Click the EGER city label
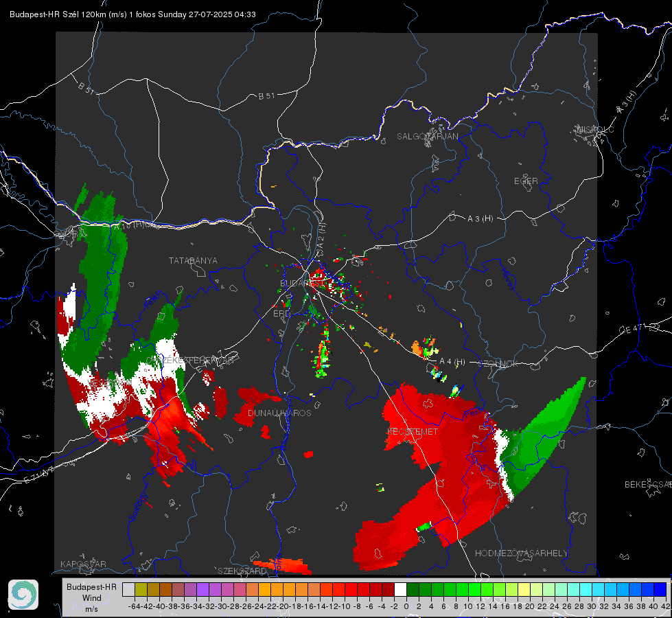The width and height of the screenshot is (672, 618). click(x=526, y=181)
